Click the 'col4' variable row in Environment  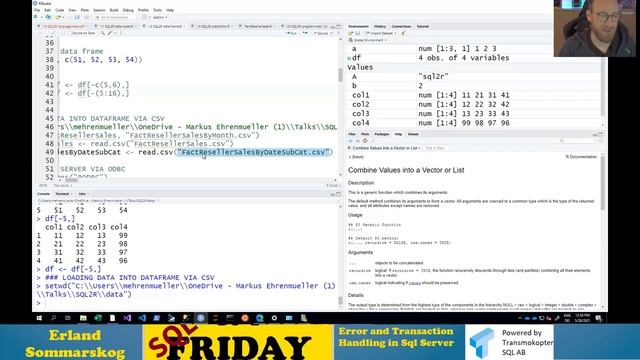tap(473, 123)
